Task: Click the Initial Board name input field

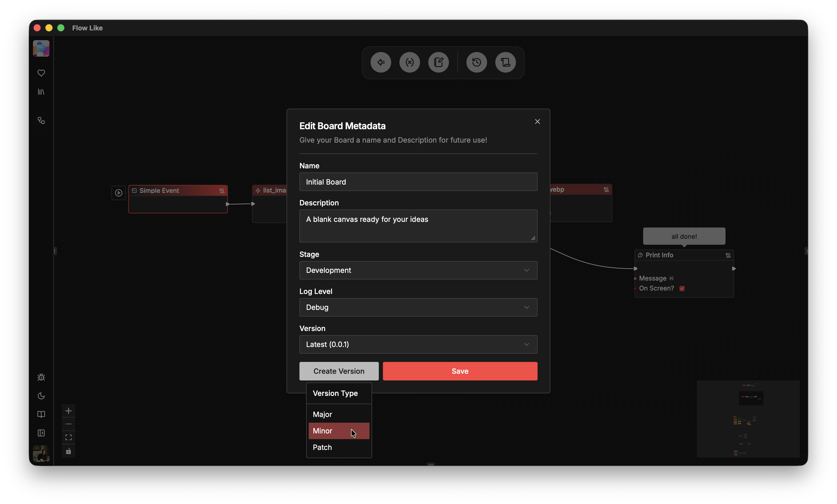Action: point(418,182)
